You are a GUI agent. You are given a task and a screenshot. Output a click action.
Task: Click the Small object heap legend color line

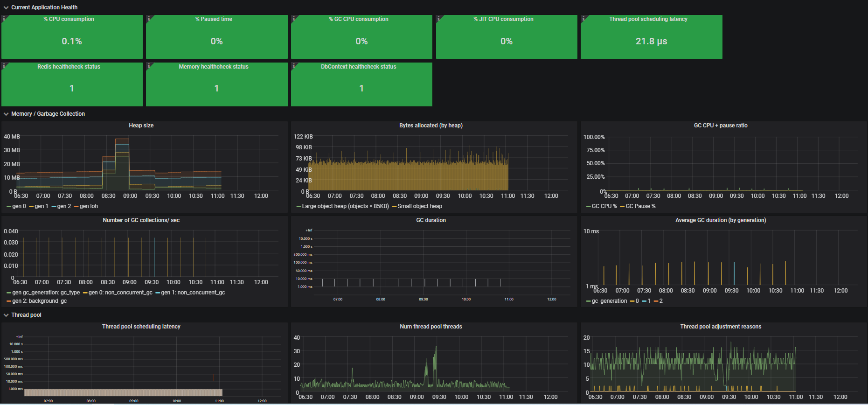tap(394, 206)
